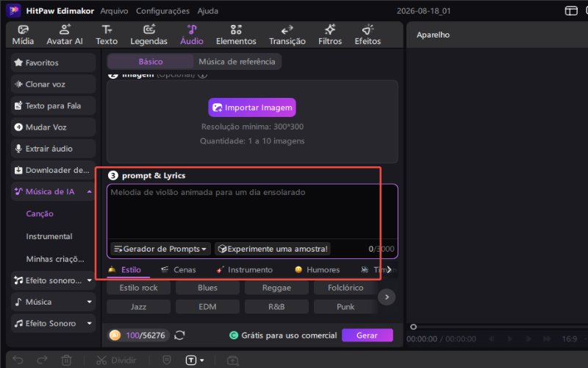Open the Ajuda menu
This screenshot has height=368, width=588.
208,11
